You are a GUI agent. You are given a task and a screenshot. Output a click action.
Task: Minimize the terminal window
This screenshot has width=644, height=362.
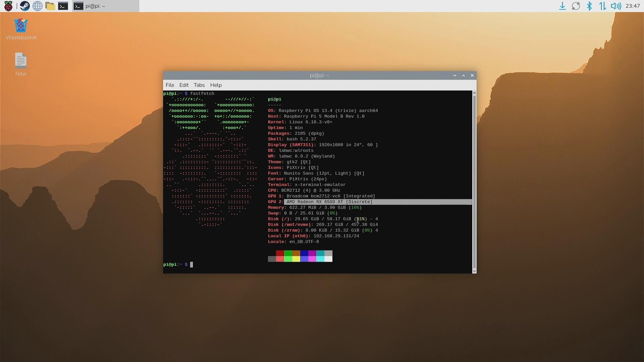(x=455, y=75)
